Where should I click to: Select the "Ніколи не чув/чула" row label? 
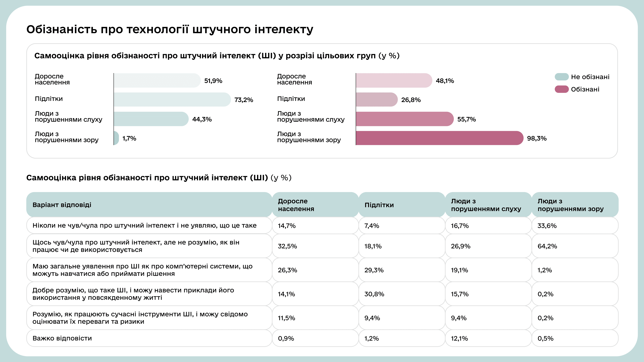145,225
